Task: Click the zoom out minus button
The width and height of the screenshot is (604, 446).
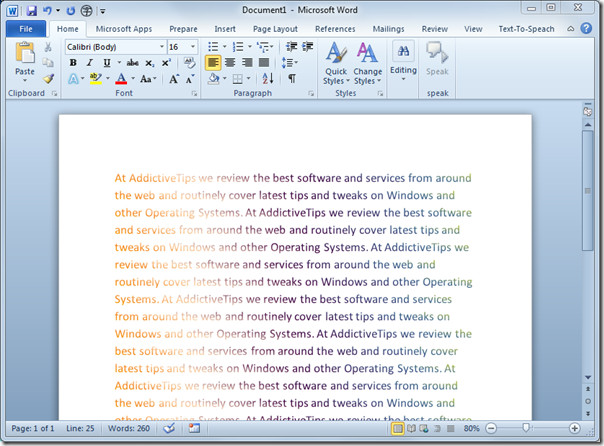Action: point(491,428)
